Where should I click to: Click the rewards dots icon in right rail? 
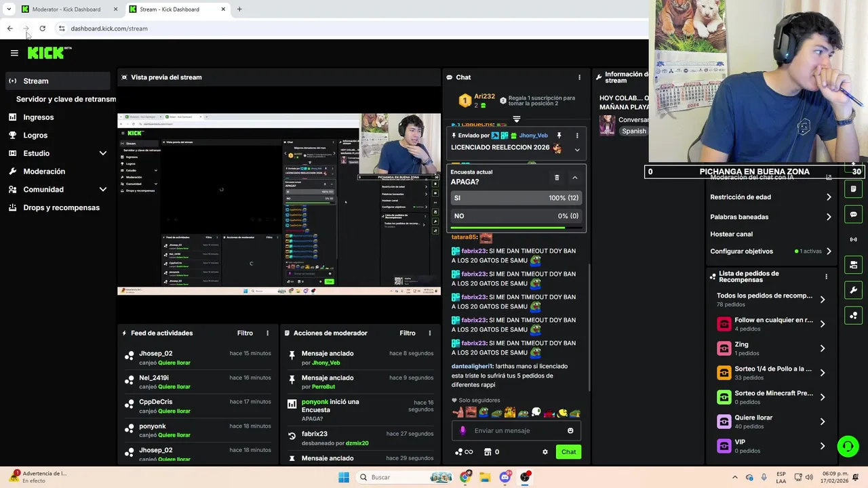(853, 315)
